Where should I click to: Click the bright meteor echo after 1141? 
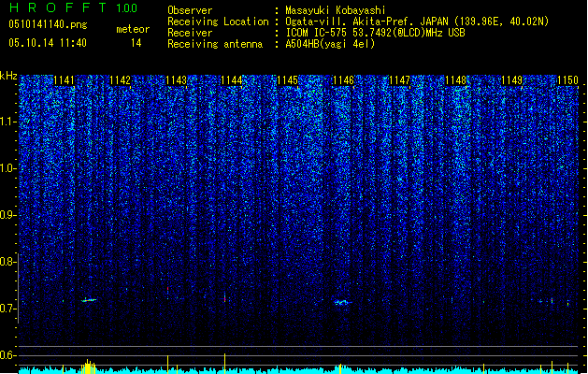click(89, 300)
